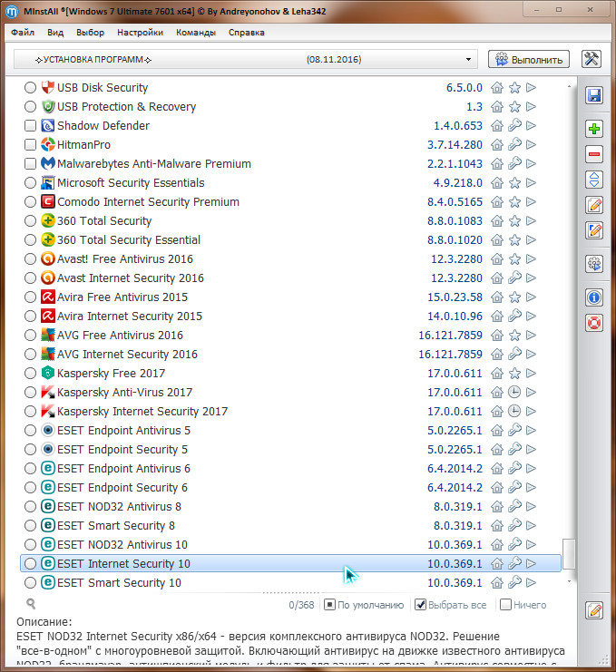Click the 0/368 selection counter
Screen dimensions: 616x672
pos(301,605)
